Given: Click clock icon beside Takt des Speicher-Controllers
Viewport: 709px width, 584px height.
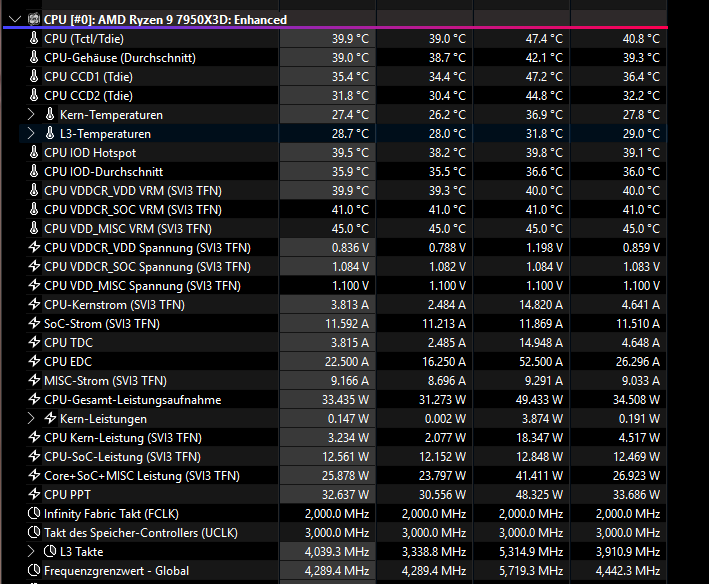Looking at the screenshot, I should (x=34, y=532).
